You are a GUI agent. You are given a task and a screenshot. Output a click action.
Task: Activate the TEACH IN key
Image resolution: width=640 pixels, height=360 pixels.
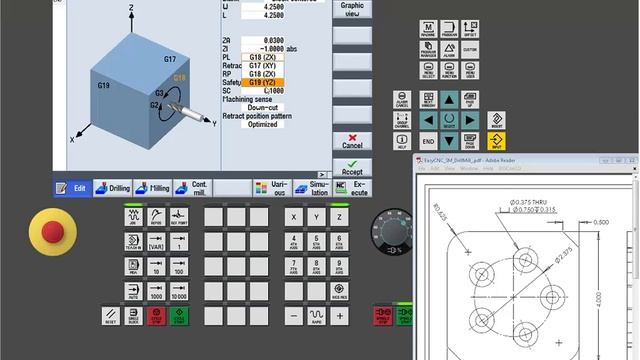tap(133, 242)
